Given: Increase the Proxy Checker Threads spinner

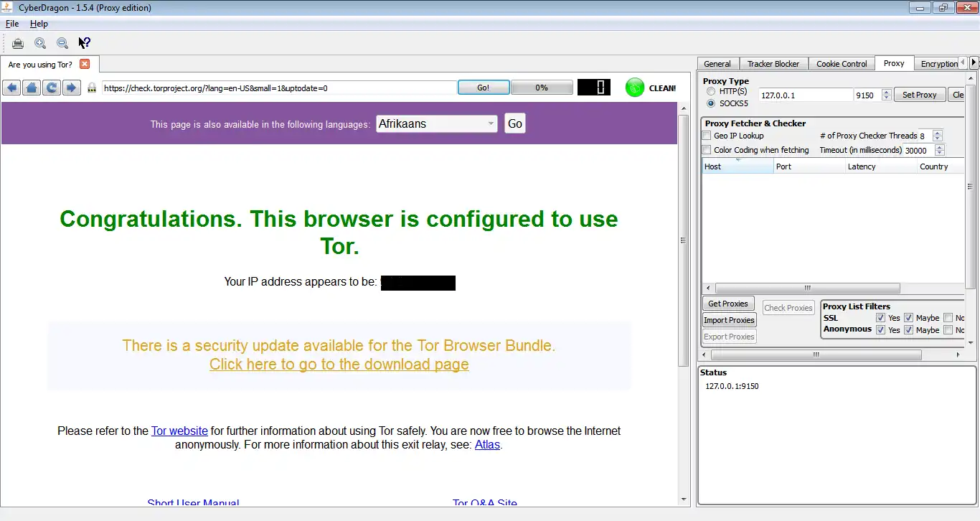Looking at the screenshot, I should point(938,133).
